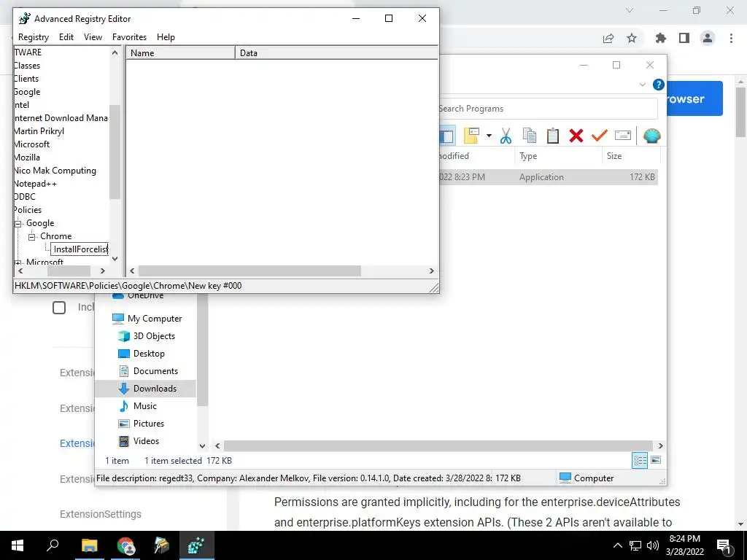Select Downloads in the navigation pane
Image resolution: width=747 pixels, height=560 pixels.
(146, 389)
